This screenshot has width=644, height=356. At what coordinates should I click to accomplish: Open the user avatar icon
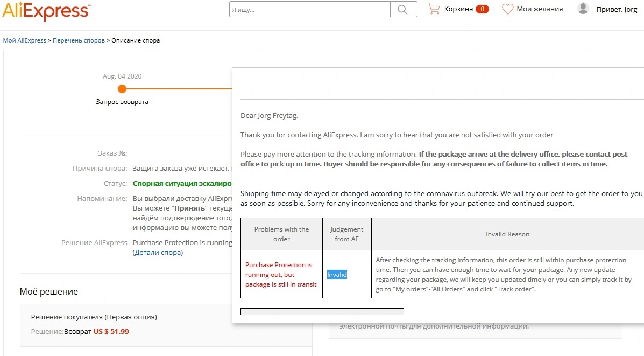pyautogui.click(x=583, y=8)
